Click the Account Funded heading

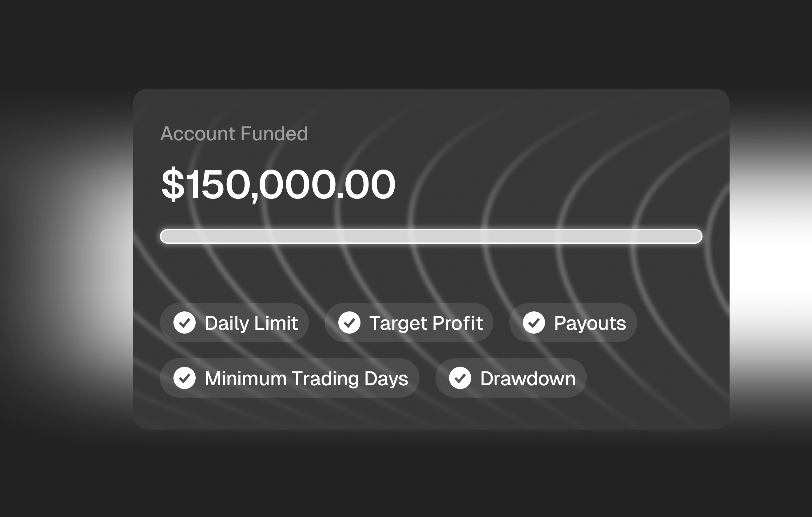(234, 134)
